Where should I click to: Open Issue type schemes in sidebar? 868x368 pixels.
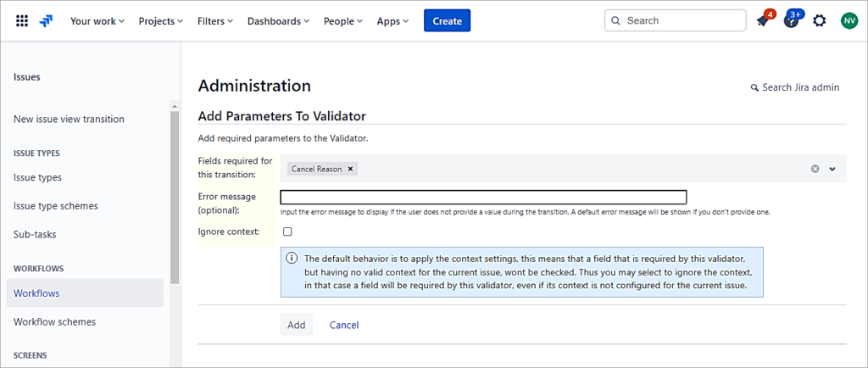coord(55,206)
